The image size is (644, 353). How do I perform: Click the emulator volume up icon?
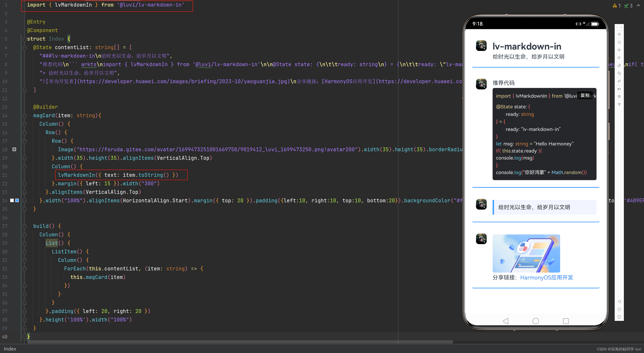click(x=619, y=50)
